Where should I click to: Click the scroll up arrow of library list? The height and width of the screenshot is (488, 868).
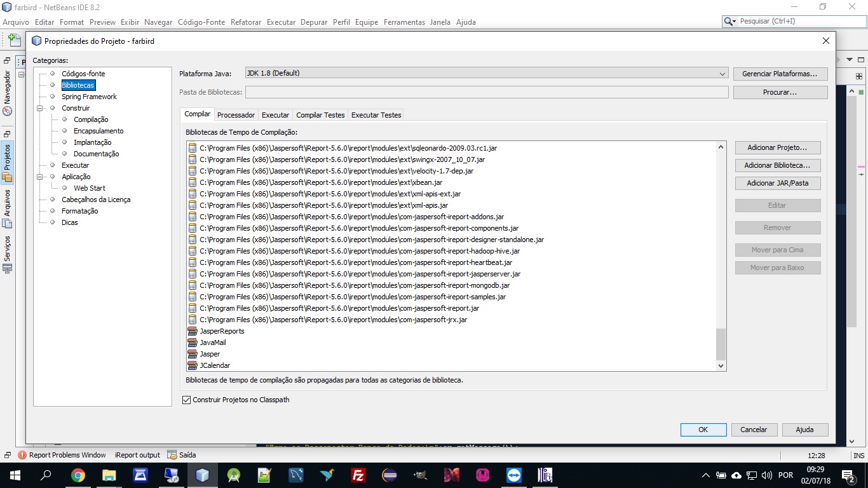pos(721,147)
